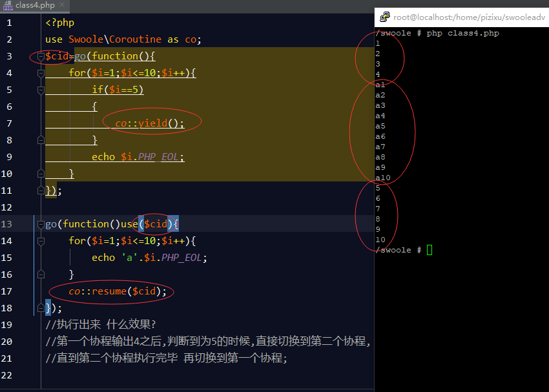Collapse the for loop fold marker on line 4
This screenshot has height=392, width=549.
(x=41, y=73)
